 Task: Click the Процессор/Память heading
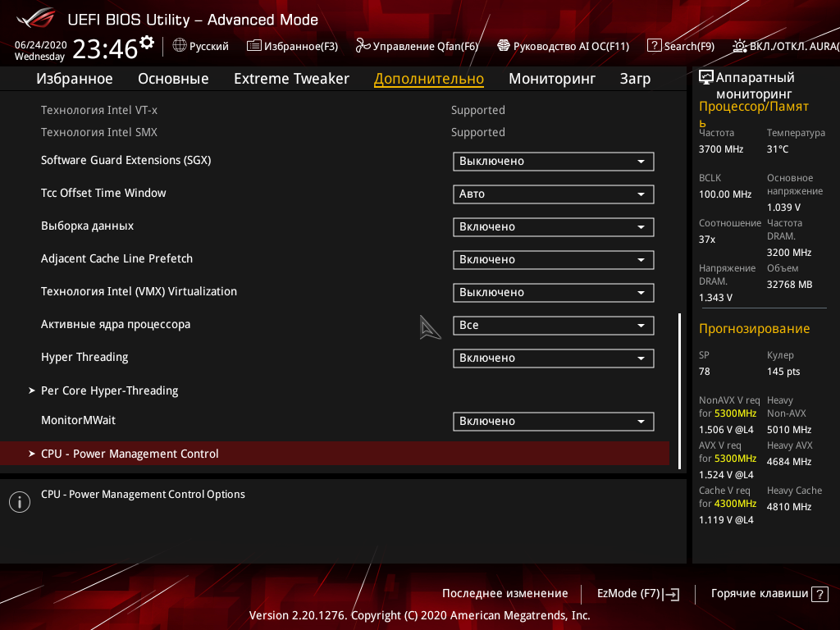pyautogui.click(x=754, y=114)
